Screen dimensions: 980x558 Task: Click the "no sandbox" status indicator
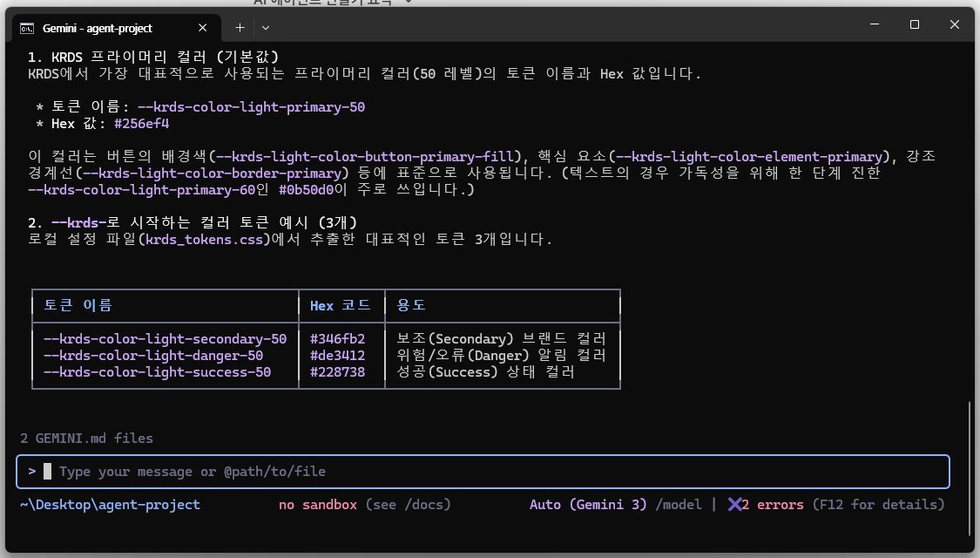(318, 505)
